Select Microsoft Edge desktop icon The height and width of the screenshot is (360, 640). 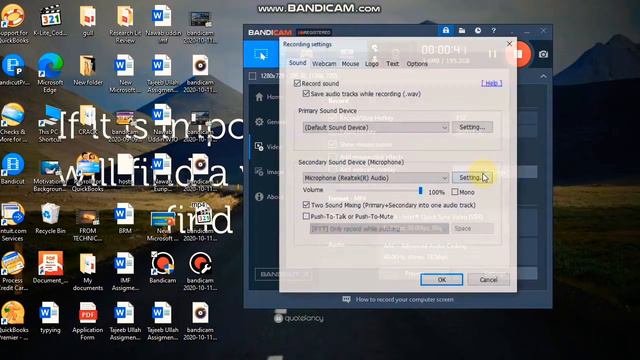pyautogui.click(x=50, y=73)
